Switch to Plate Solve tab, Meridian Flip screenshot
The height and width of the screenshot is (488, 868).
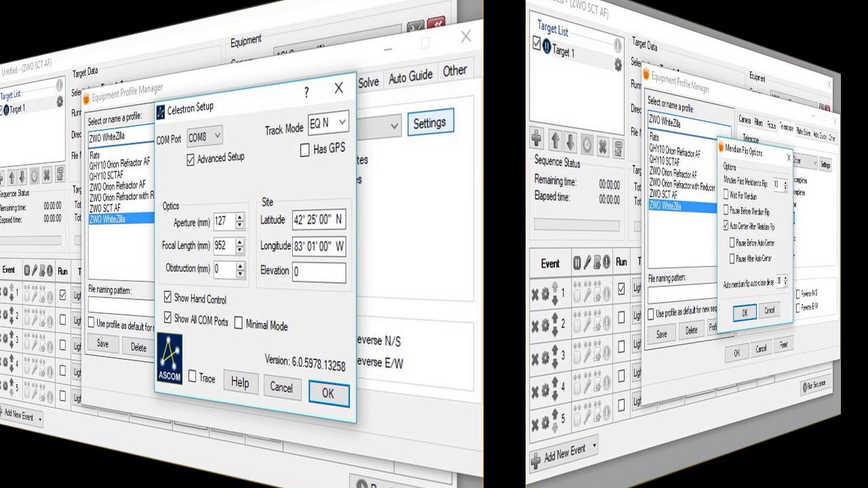803,131
